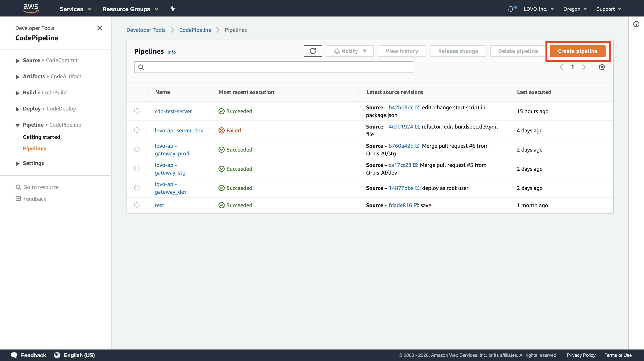Click the pin shortcut icon in header
This screenshot has height=361, width=644.
coord(172,9)
